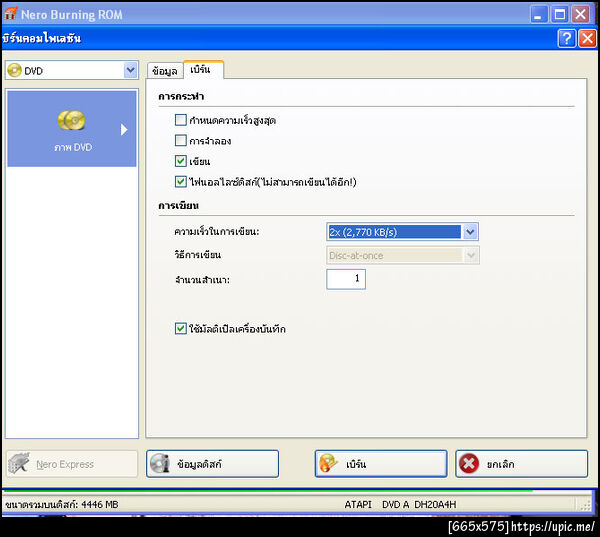Close the compilation dialog with the red X

587,38
